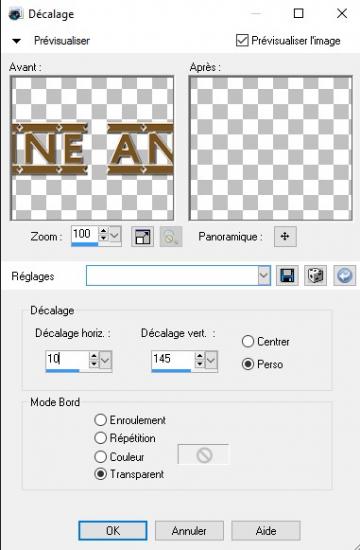Collapse the Prévisualiser preview section triangle
The height and width of the screenshot is (550, 360).
coord(16,41)
